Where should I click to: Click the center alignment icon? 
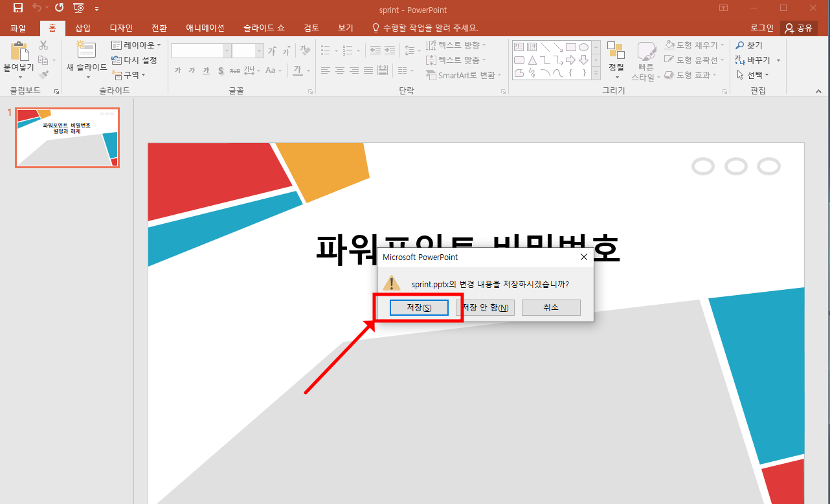point(340,71)
